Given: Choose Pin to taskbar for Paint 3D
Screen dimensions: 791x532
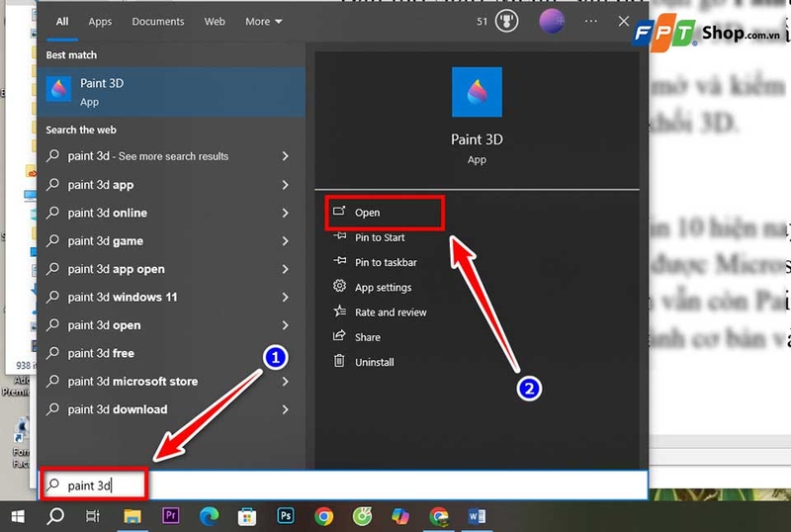Looking at the screenshot, I should point(386,262).
